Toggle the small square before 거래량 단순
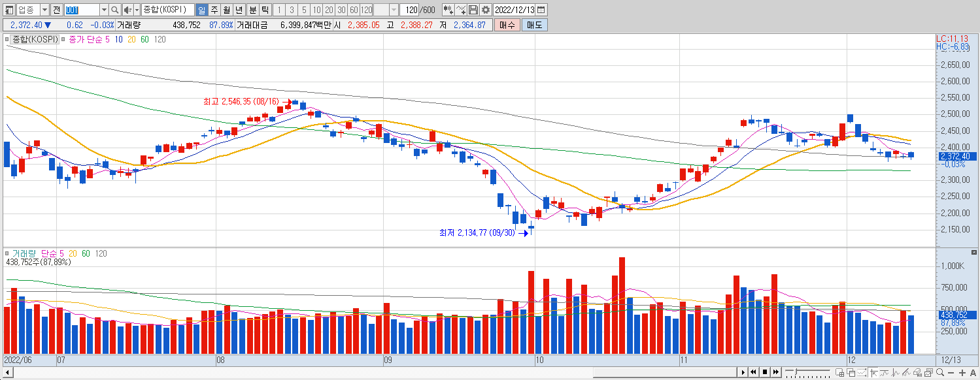Screen dimensions: 980x380 [x=7, y=253]
